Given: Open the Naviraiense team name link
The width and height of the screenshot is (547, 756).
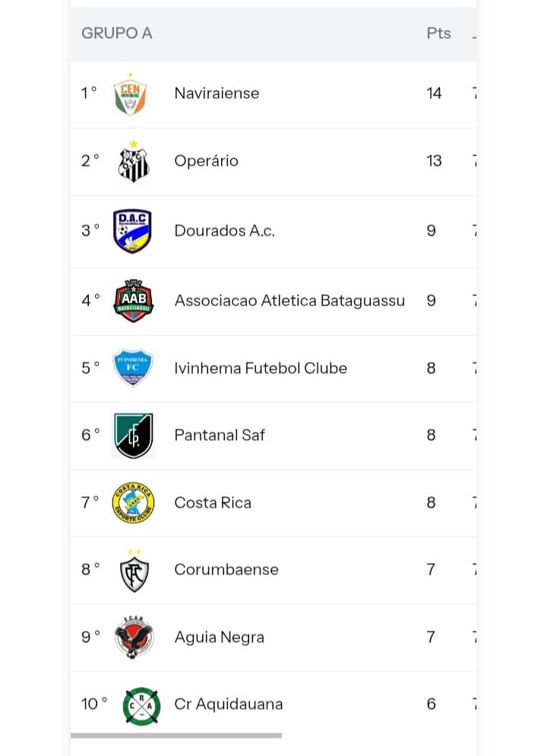Looking at the screenshot, I should click(x=217, y=93).
